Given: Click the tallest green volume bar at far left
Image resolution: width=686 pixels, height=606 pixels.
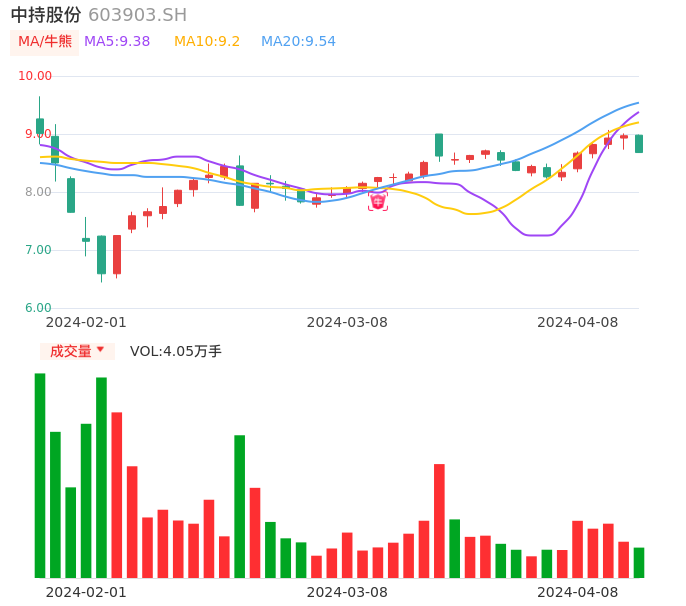Looking at the screenshot, I should (x=40, y=475).
